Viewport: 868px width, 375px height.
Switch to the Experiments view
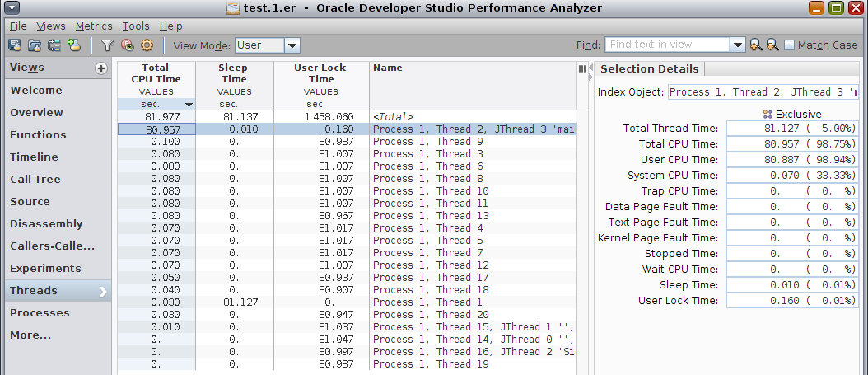(58, 268)
